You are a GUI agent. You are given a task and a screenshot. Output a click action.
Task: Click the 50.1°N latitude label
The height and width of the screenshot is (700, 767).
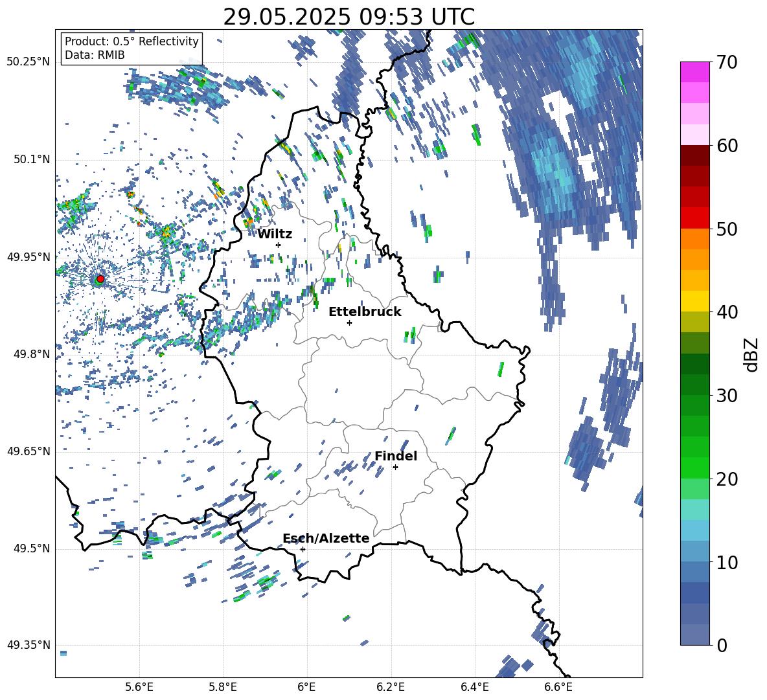(31, 160)
